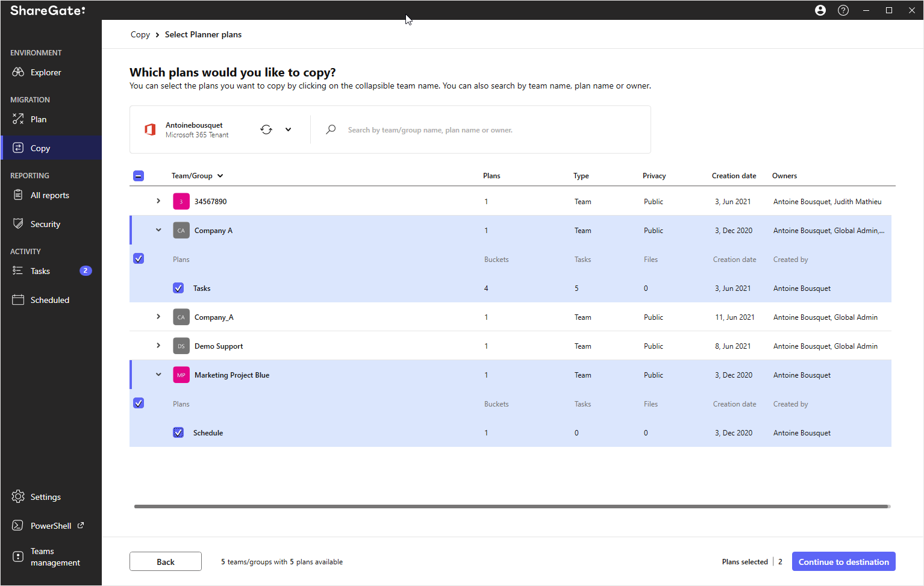Expand the Demo Support team row
Viewport: 924px width, 586px height.
click(x=158, y=345)
